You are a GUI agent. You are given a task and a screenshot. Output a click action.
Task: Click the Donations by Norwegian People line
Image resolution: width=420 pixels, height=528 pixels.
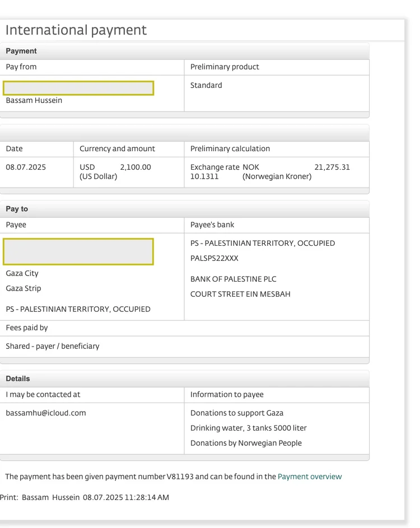point(246,443)
